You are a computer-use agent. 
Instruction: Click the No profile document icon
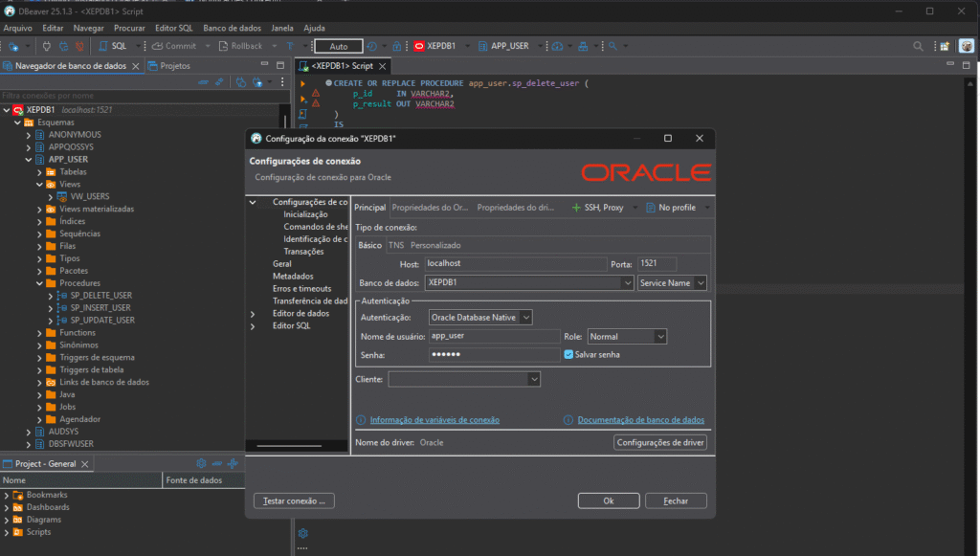tap(651, 208)
